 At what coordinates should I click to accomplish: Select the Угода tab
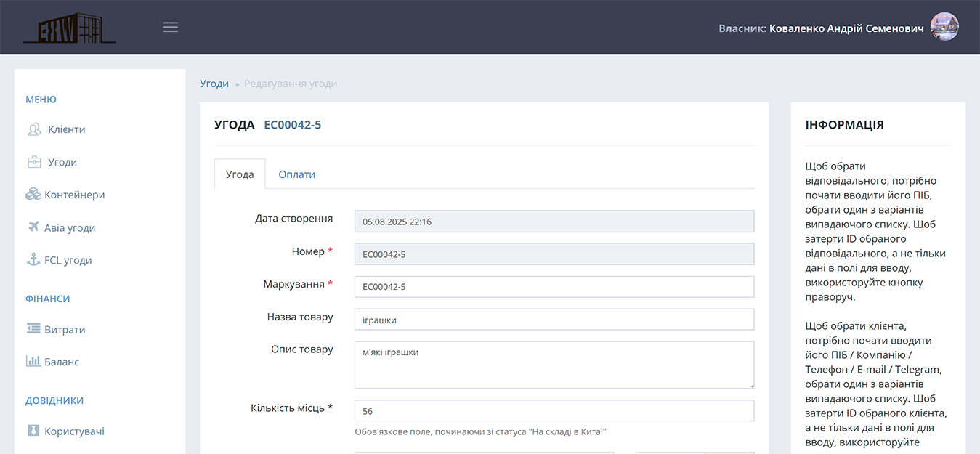(x=240, y=174)
